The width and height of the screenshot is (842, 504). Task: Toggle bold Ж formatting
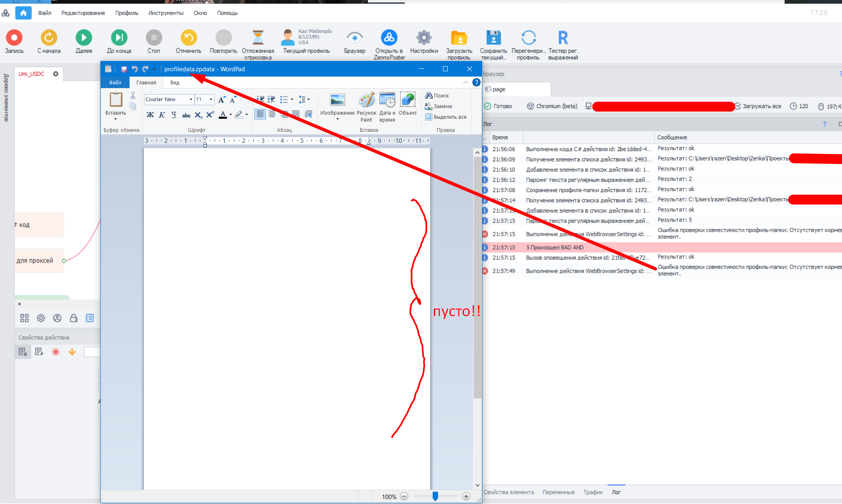point(150,115)
